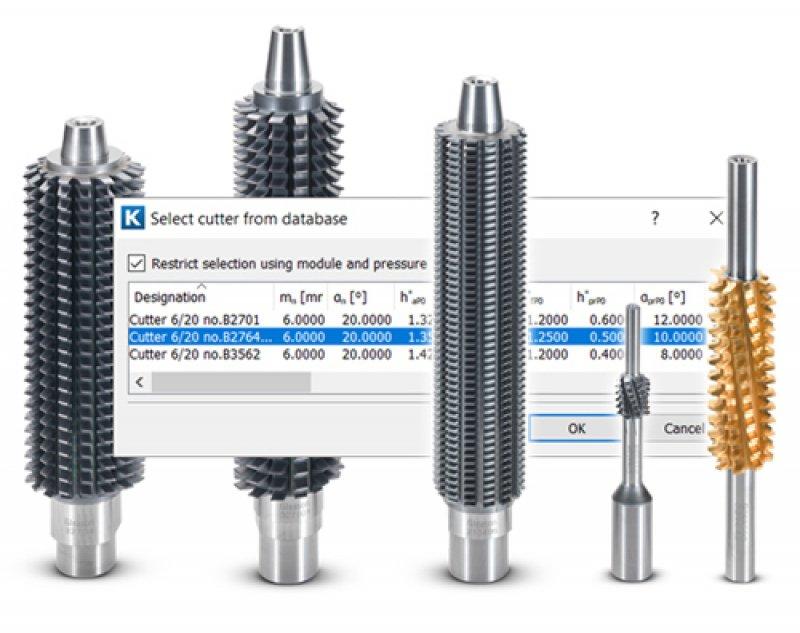Uncheck Restrict selection using module and pressure
This screenshot has height=633, width=800.
click(x=137, y=264)
